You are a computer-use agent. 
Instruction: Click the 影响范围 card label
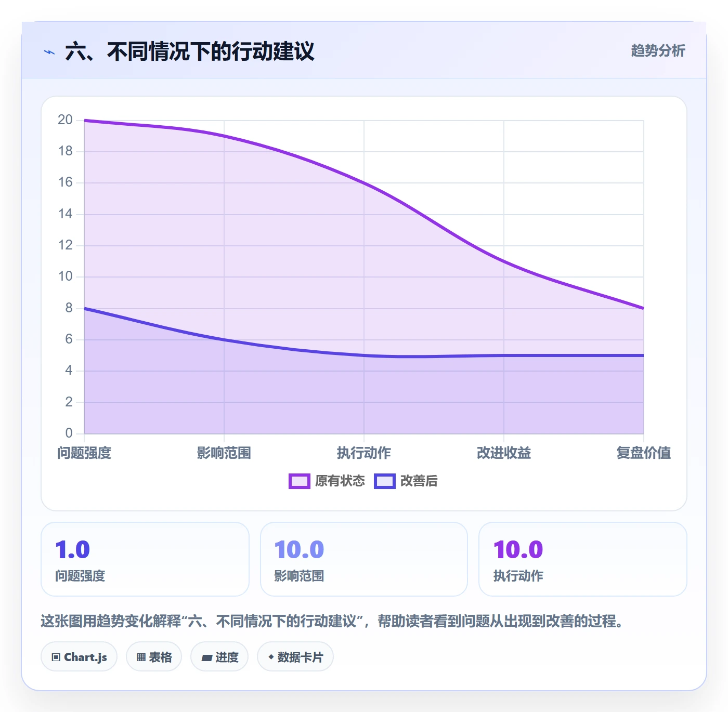[299, 576]
